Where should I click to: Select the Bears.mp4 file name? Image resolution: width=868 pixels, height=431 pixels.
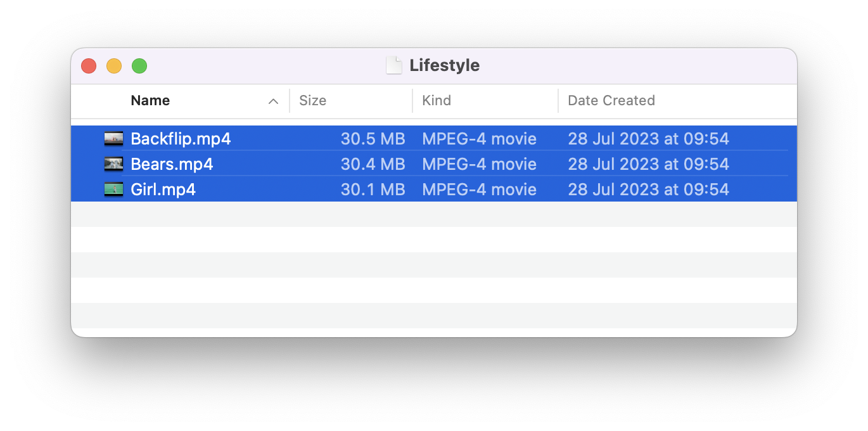(172, 164)
